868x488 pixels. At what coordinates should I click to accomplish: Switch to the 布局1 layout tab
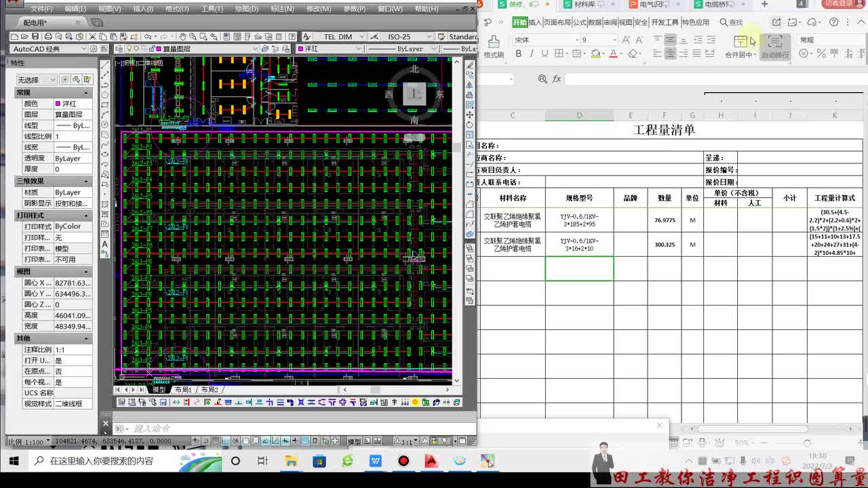coord(183,390)
